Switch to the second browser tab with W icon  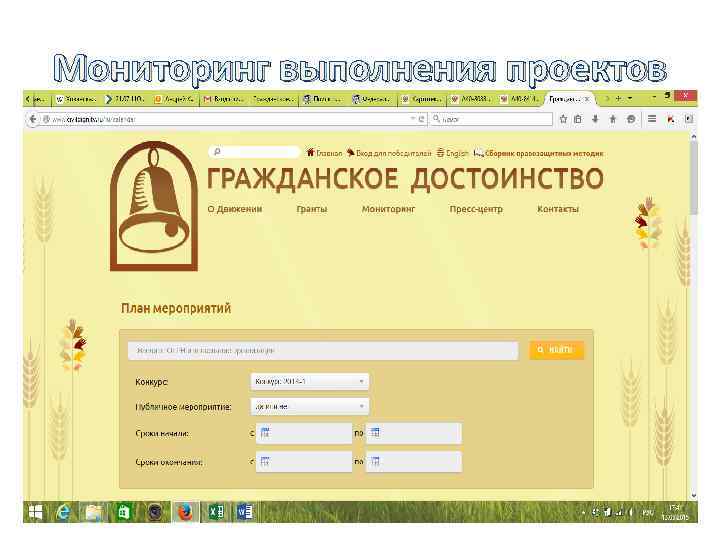click(76, 99)
